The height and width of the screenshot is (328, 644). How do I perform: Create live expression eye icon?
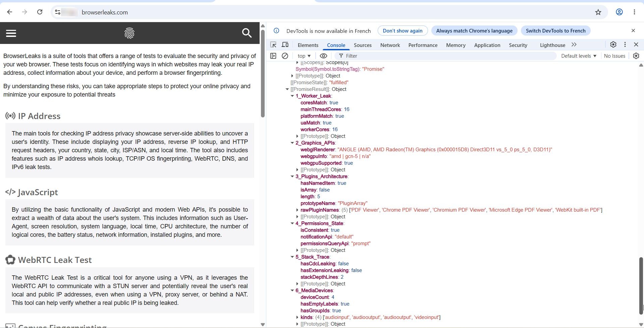point(323,56)
